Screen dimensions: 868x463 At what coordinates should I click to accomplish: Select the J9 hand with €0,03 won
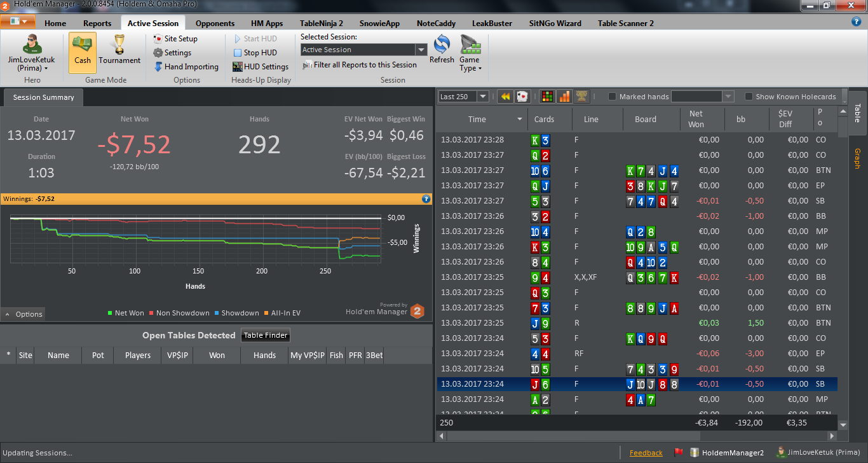[x=637, y=323]
